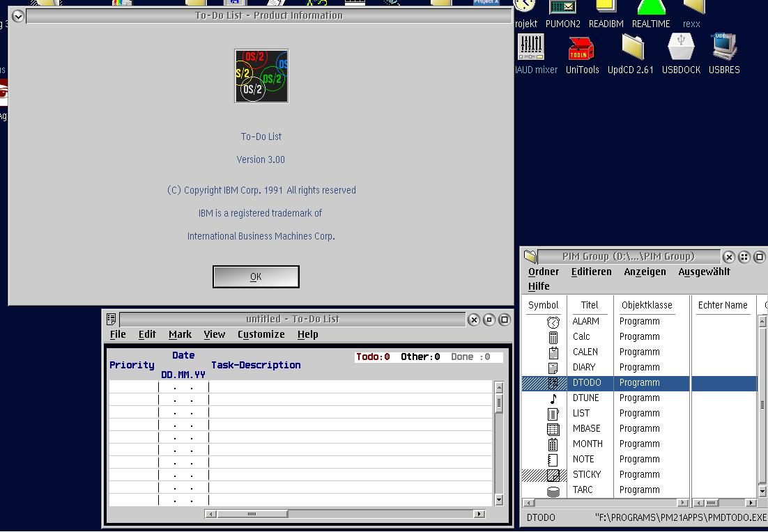Click the up arrow of the To-Do List vertical scrollbar

point(499,387)
